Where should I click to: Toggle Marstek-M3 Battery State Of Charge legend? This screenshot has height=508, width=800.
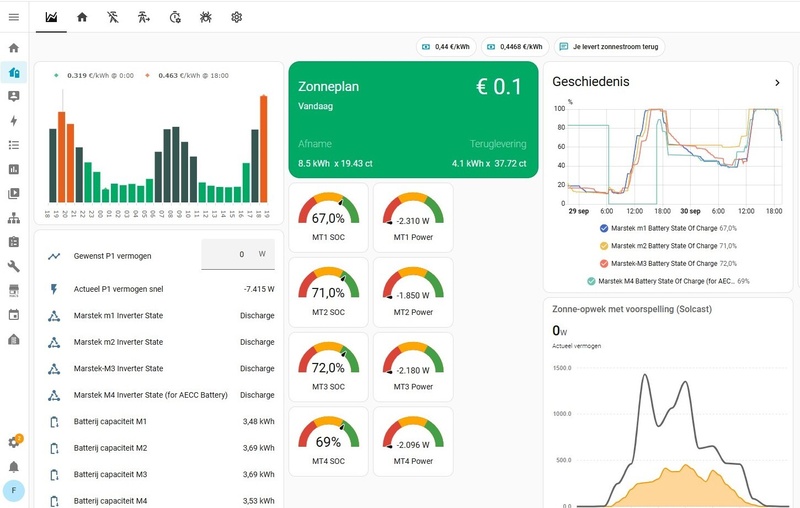[x=668, y=264]
